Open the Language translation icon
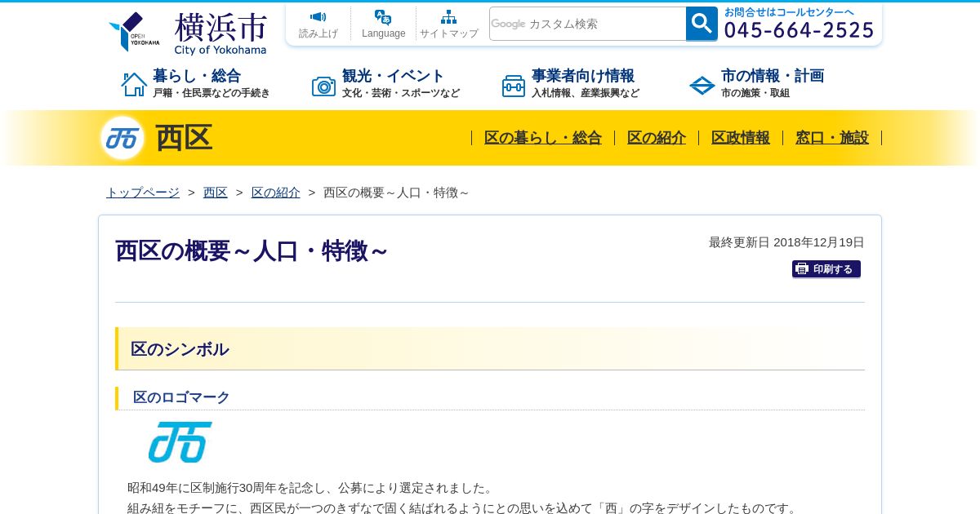980x514 pixels. pyautogui.click(x=383, y=16)
